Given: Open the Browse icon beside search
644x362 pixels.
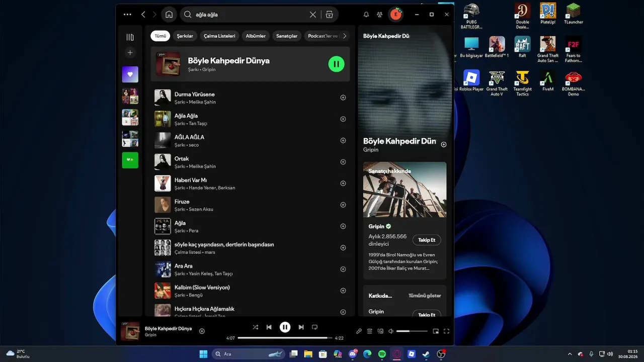Looking at the screenshot, I should tap(330, 15).
